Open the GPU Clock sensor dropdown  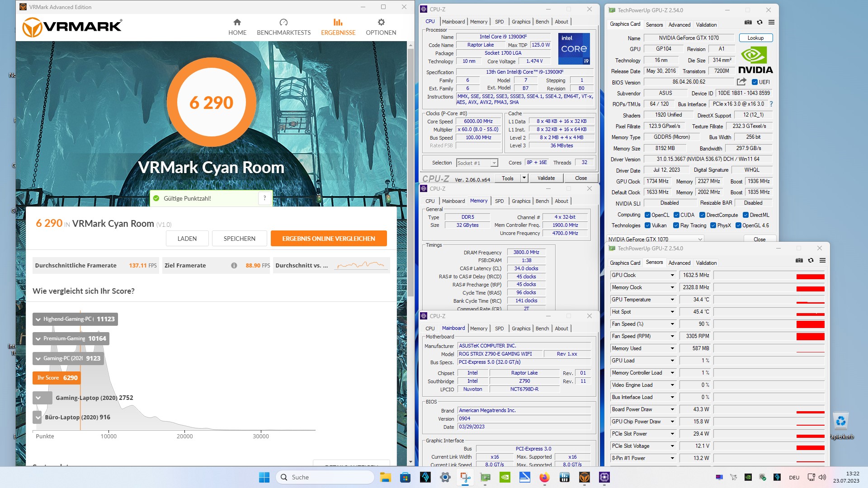coord(672,275)
